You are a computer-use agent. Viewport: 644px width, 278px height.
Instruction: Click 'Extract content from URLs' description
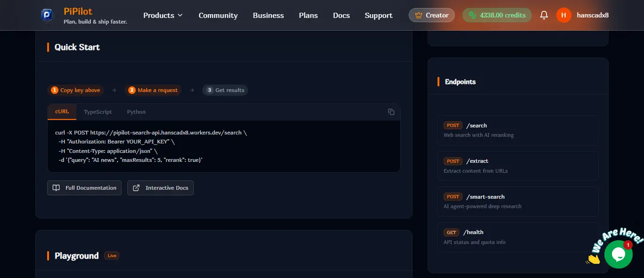tap(476, 171)
